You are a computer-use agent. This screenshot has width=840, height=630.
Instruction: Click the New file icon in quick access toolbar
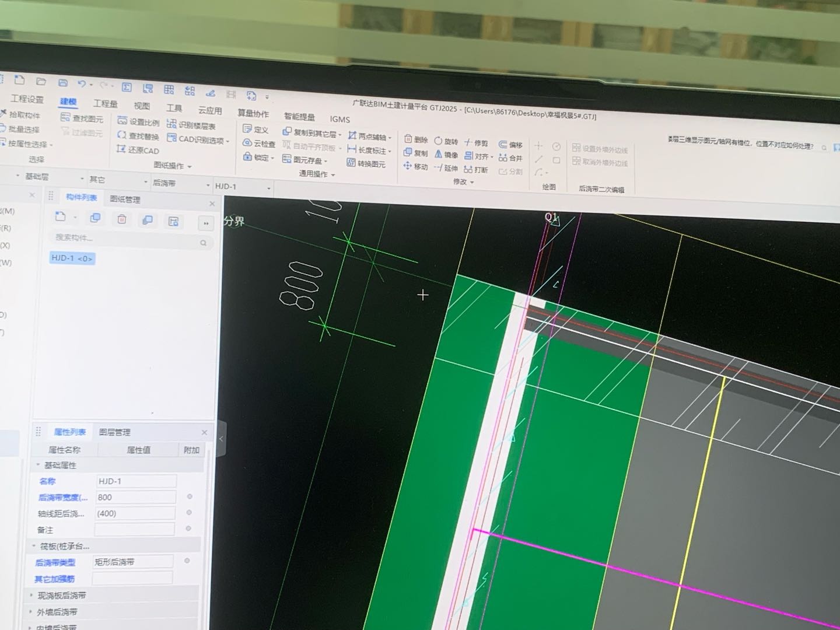19,80
